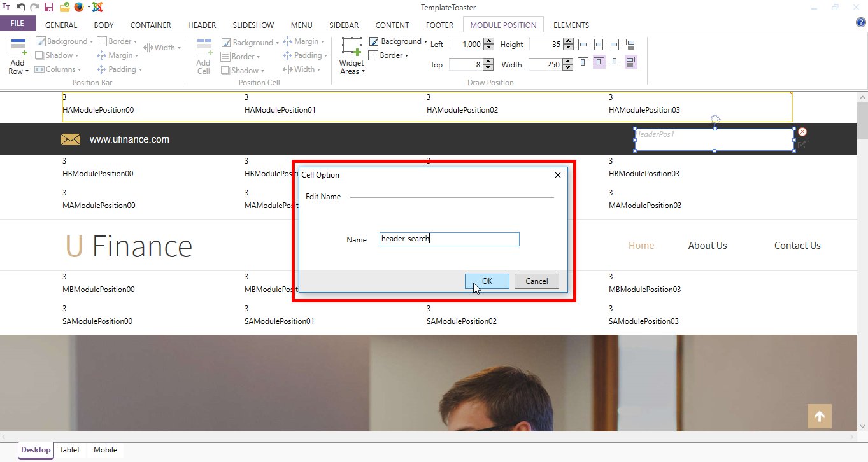Click the Joomla export icon
Viewport: 868px width, 462px height.
point(97,7)
